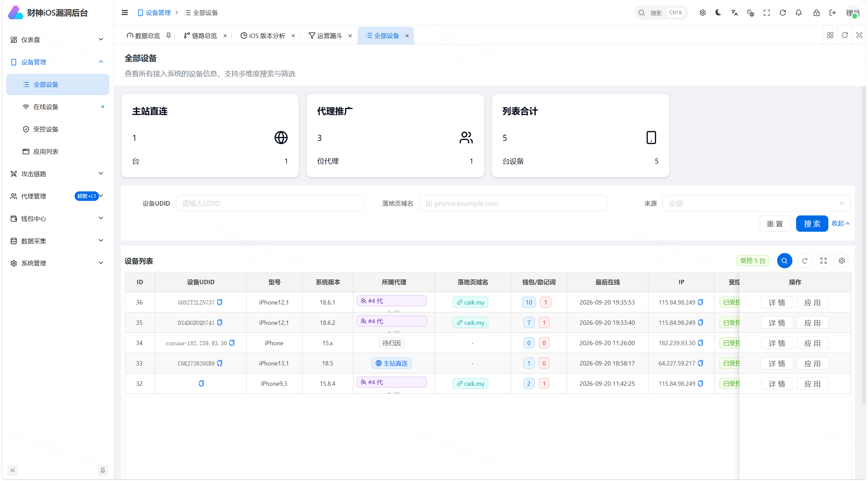Viewport: 868px width, 481px height.
Task: Toggle the sidebar collapse hamburger icon
Action: click(x=124, y=13)
